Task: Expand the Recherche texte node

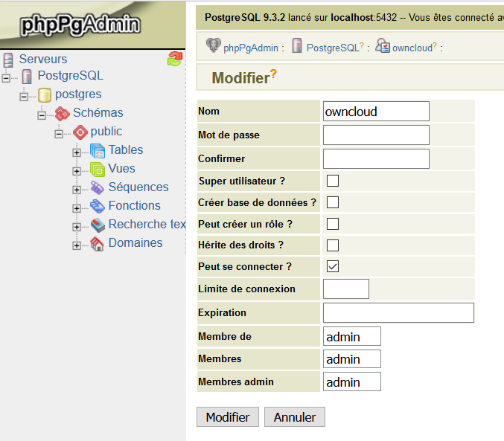Action: pyautogui.click(x=77, y=227)
